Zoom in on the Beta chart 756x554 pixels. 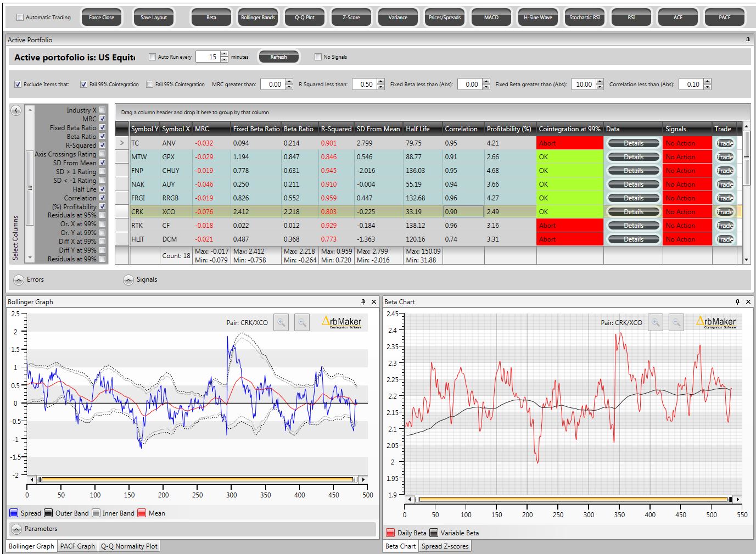[x=656, y=322]
